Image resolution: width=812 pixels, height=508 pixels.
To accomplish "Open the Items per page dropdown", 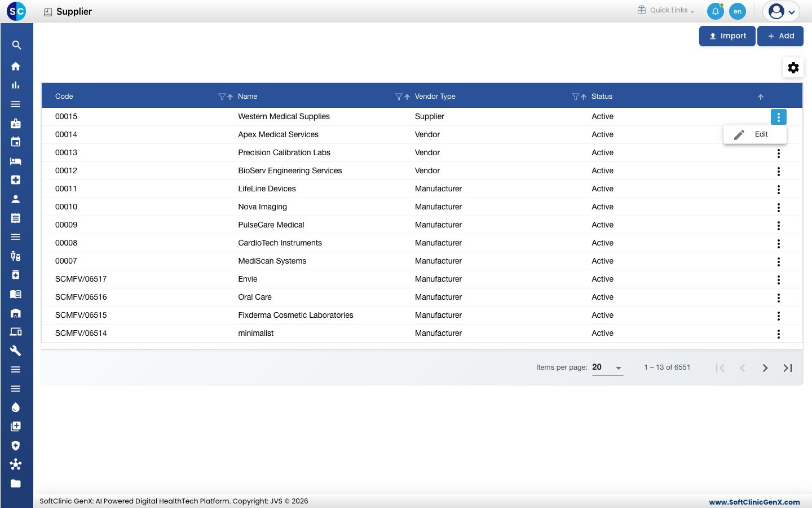I will coord(607,367).
